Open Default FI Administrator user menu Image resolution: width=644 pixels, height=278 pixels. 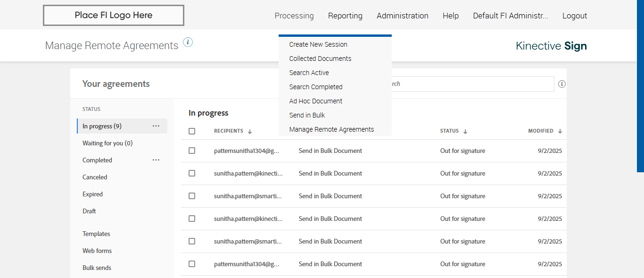pos(510,16)
